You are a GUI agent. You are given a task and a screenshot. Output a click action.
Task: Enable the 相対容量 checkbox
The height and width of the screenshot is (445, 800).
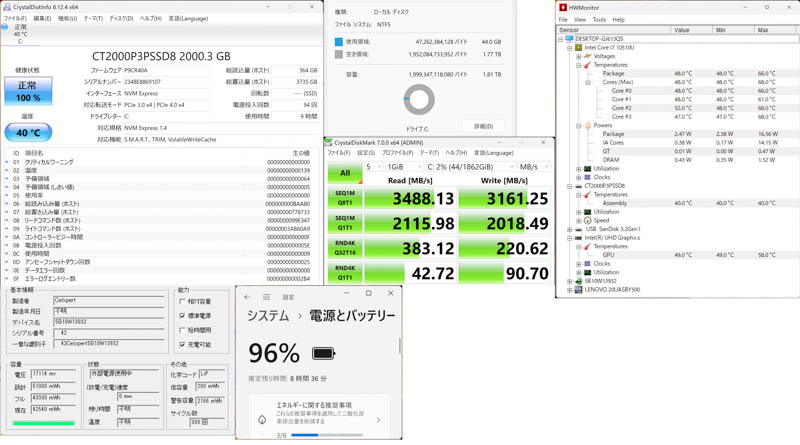182,301
